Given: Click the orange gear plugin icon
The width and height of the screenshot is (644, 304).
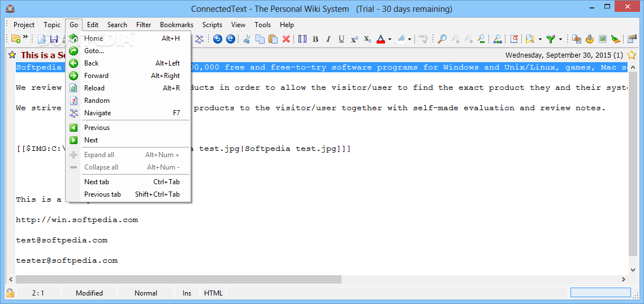Looking at the screenshot, I should coord(590,39).
